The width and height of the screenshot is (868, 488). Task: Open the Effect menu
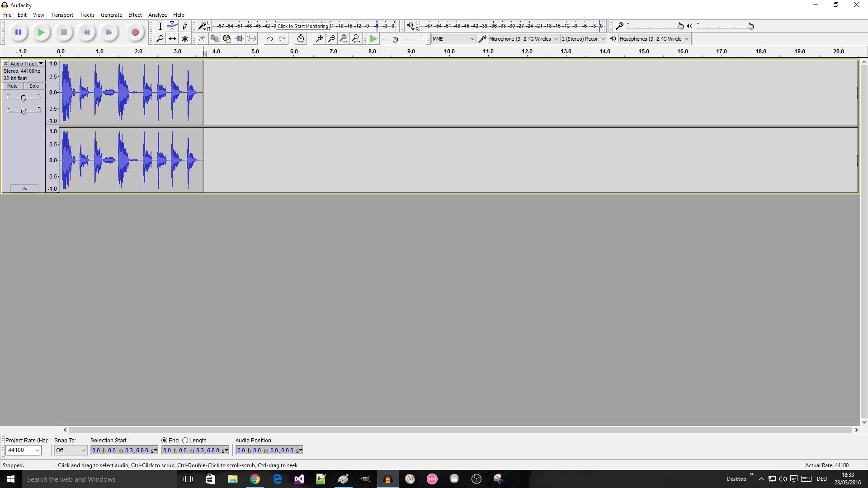pyautogui.click(x=135, y=14)
